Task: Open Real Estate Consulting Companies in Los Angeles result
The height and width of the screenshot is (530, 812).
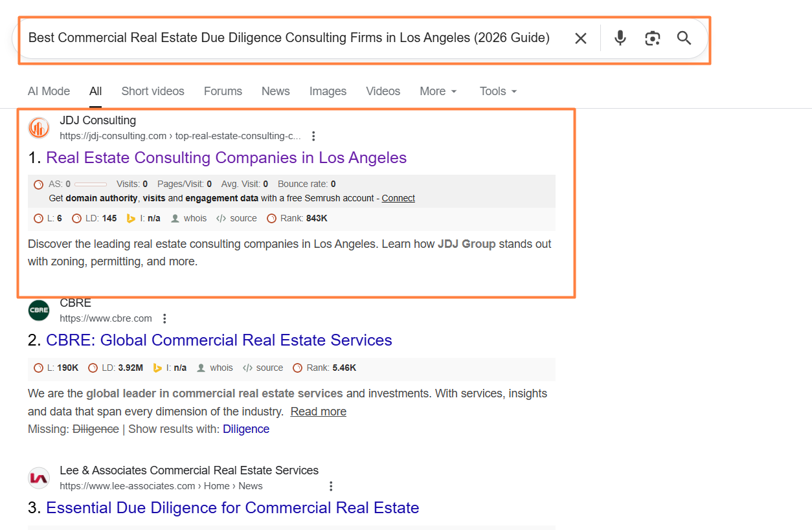Action: pyautogui.click(x=227, y=158)
